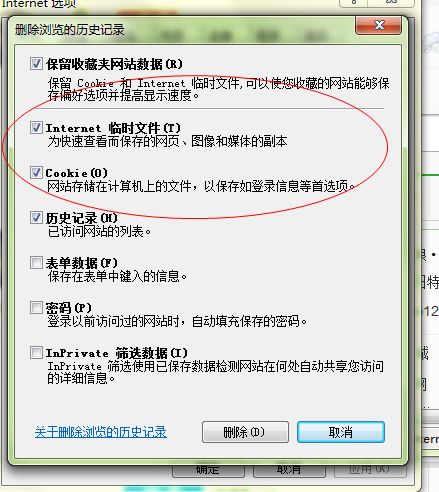Toggle the Internet 临时文件 checkbox
Image resolution: width=439 pixels, height=492 pixels.
36,127
